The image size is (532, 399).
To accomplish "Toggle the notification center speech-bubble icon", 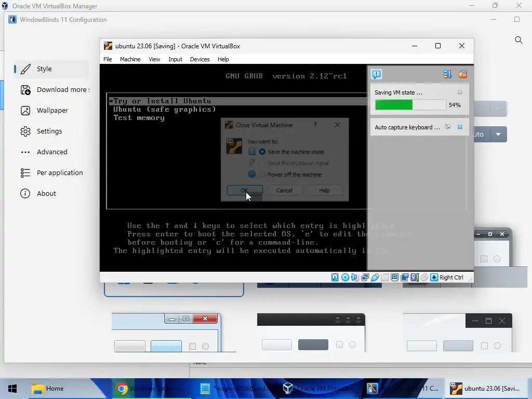I will (376, 74).
